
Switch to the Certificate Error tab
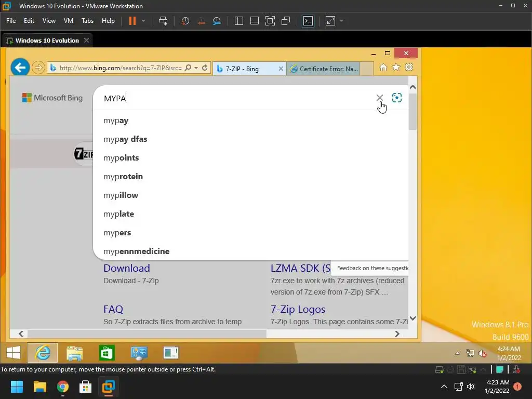[x=323, y=69]
